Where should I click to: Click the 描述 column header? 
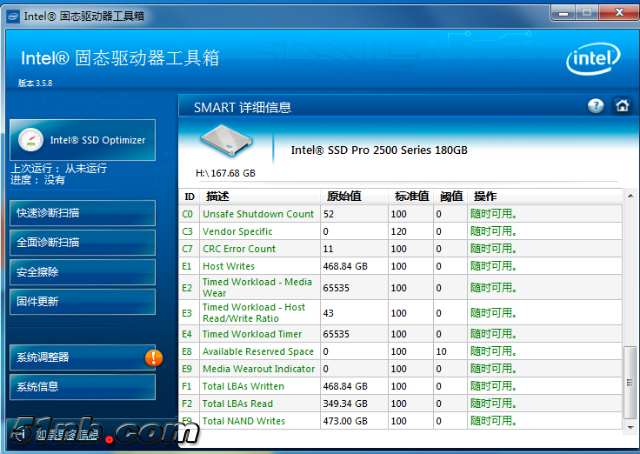click(x=218, y=196)
